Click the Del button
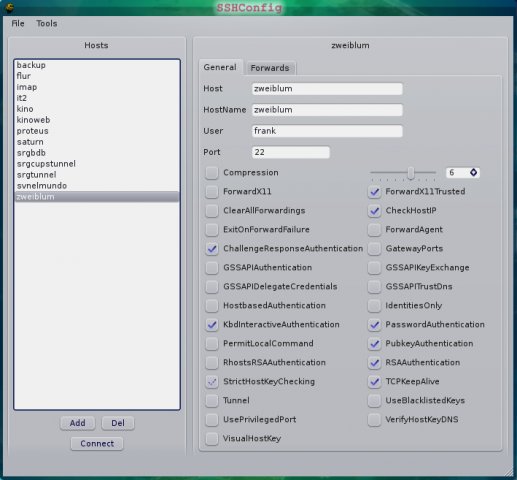The height and width of the screenshot is (480, 517). (x=118, y=423)
